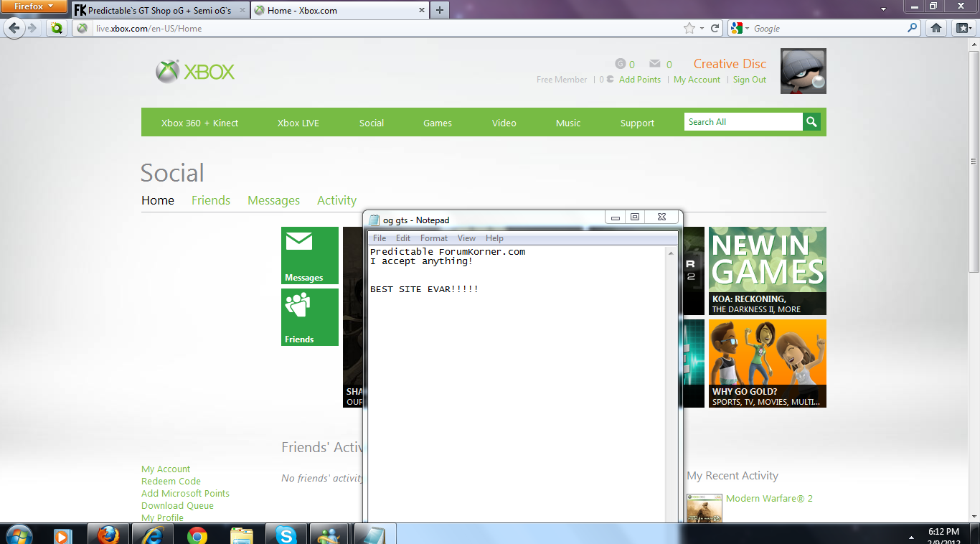Select the Xbox 360 + Kinect nav item

[199, 123]
